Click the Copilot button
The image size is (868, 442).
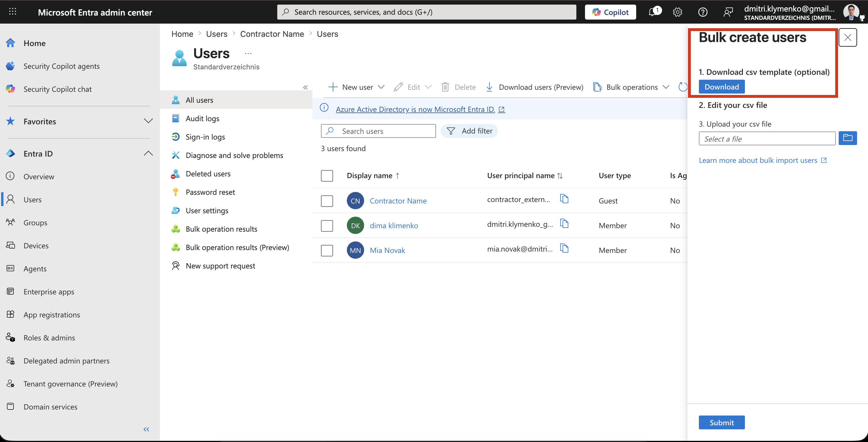click(x=610, y=12)
